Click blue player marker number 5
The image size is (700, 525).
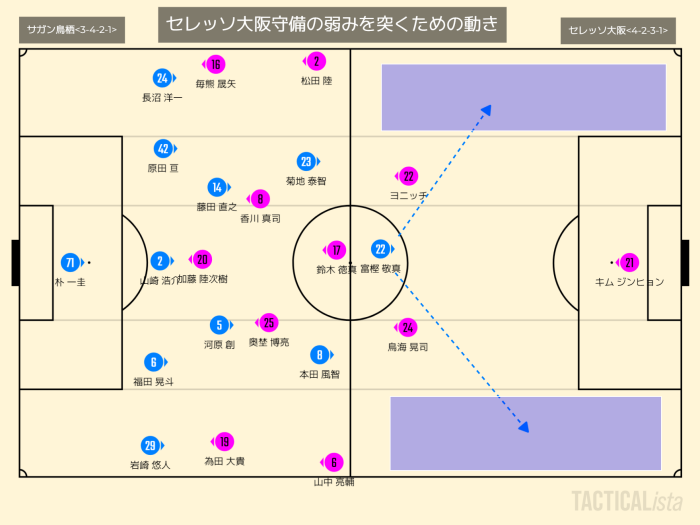[x=219, y=325]
